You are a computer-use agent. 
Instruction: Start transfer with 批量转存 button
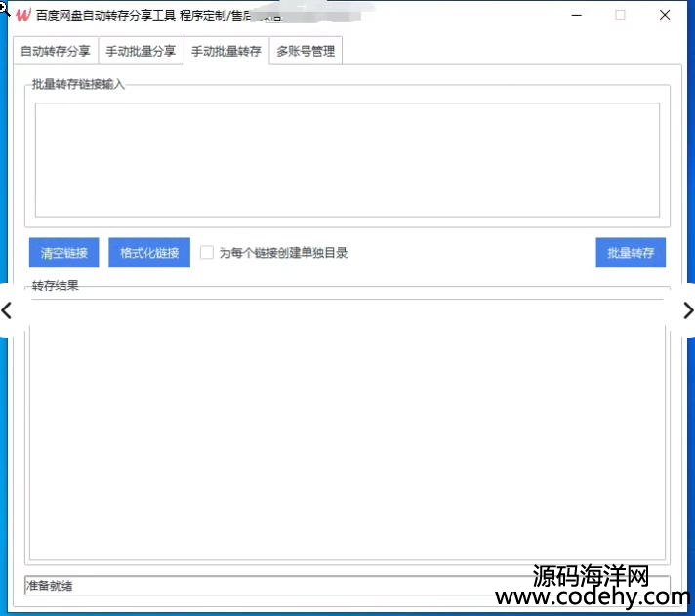pos(631,253)
